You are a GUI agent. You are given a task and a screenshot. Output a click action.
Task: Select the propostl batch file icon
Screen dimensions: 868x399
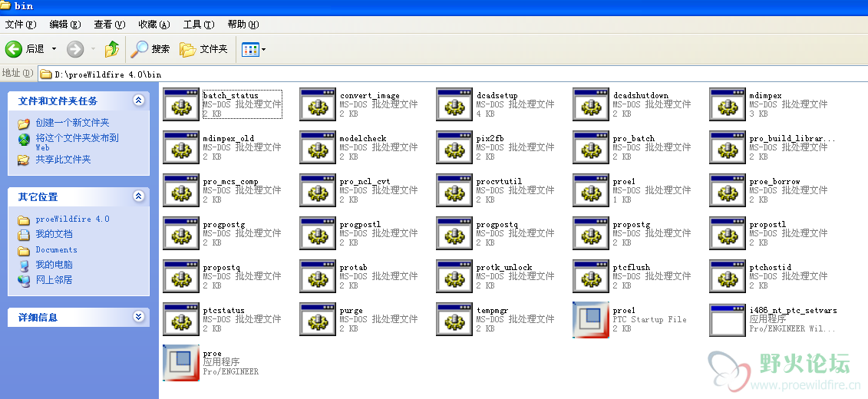pos(728,233)
